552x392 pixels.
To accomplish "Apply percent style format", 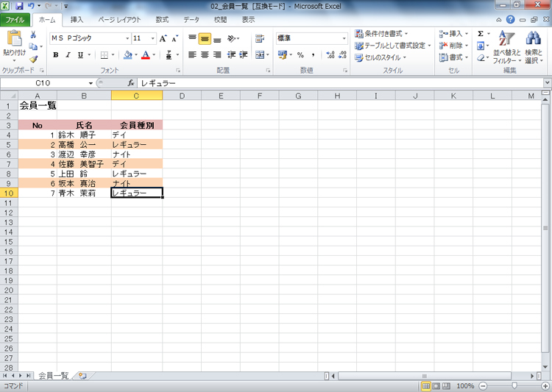I will tap(300, 55).
